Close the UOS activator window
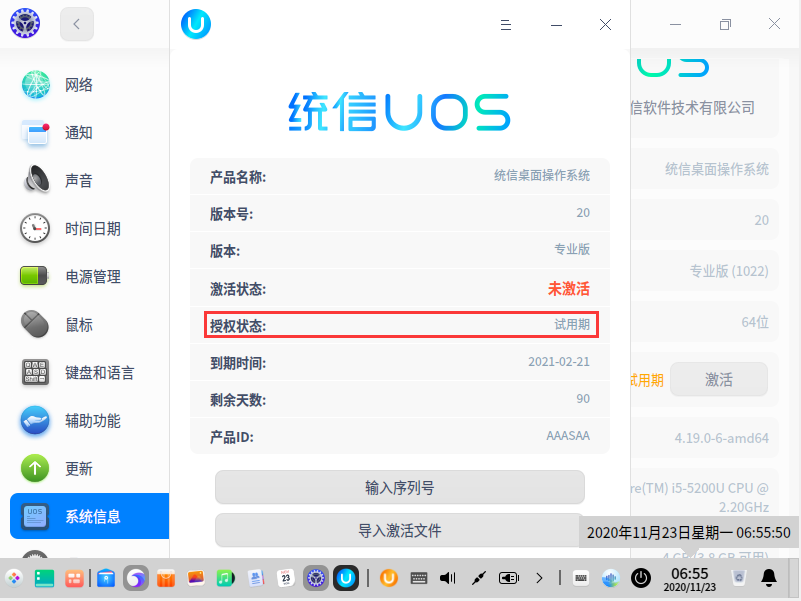This screenshot has width=801, height=601. (x=605, y=25)
